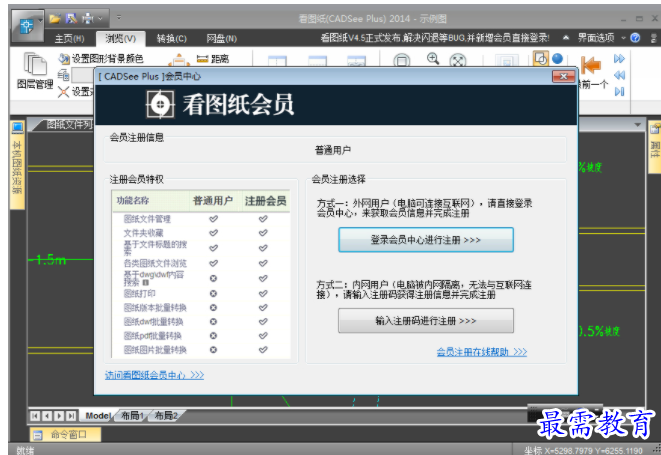
Task: Select the 图纸pdf批量转换 row
Action: [x=201, y=336]
